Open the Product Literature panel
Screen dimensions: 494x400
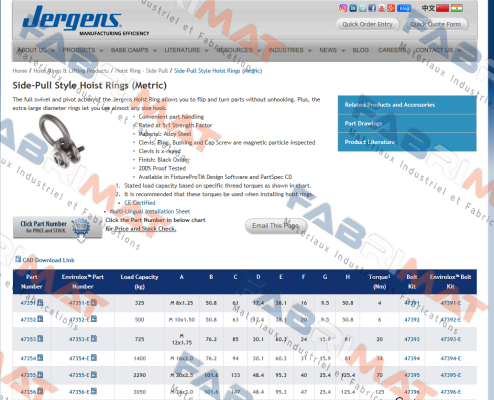(407, 142)
